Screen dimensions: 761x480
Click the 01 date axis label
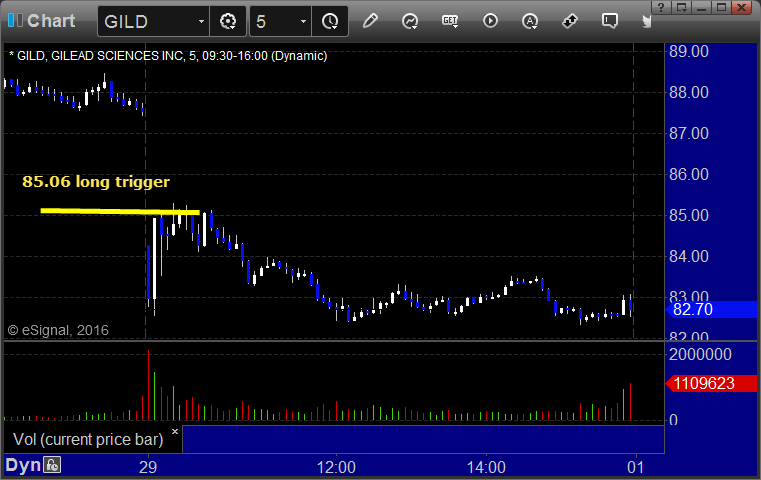(x=636, y=467)
